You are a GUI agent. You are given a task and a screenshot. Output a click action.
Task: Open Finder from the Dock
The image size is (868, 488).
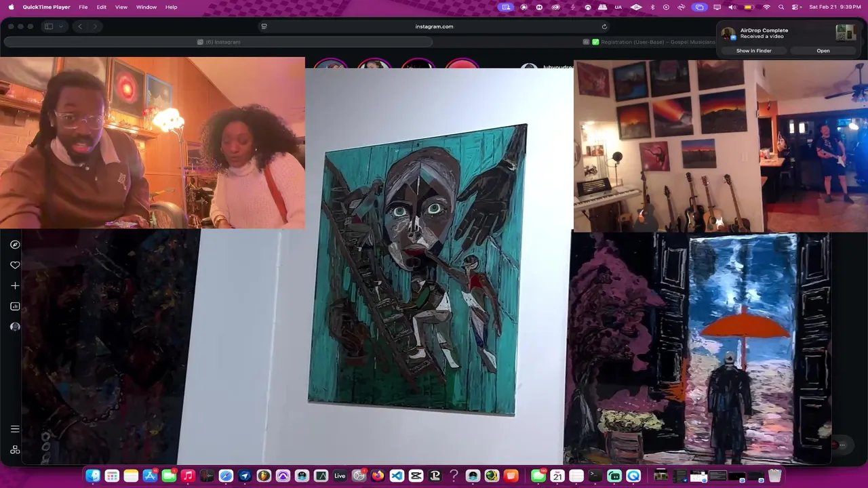(93, 476)
